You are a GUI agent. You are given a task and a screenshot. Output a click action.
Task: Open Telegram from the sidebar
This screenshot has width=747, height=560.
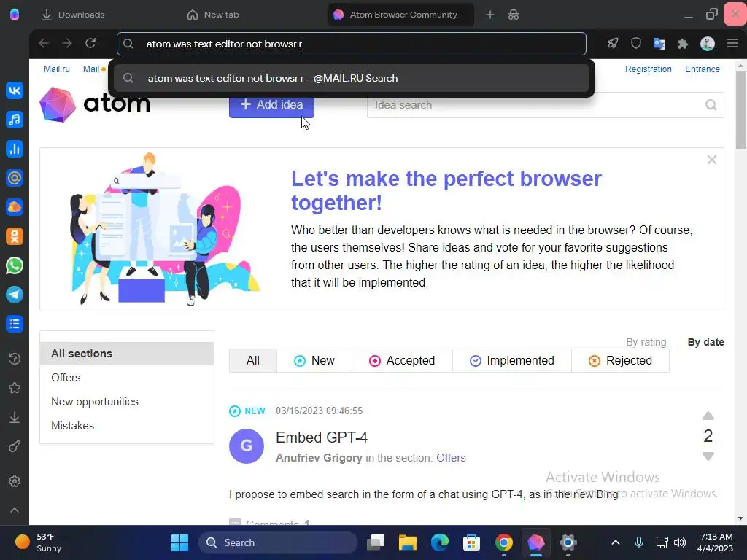[15, 295]
